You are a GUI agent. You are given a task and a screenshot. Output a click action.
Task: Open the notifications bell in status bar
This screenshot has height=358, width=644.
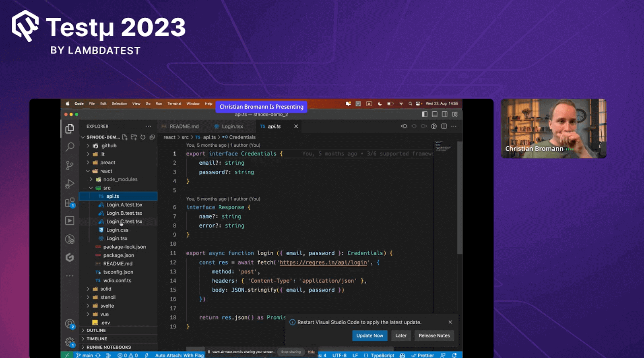pos(454,355)
